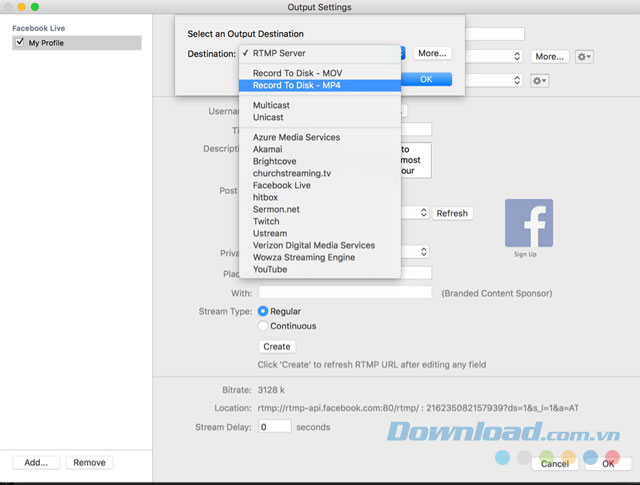This screenshot has width=640, height=485.
Task: Select the Continuous stream type radio button
Action: point(263,326)
